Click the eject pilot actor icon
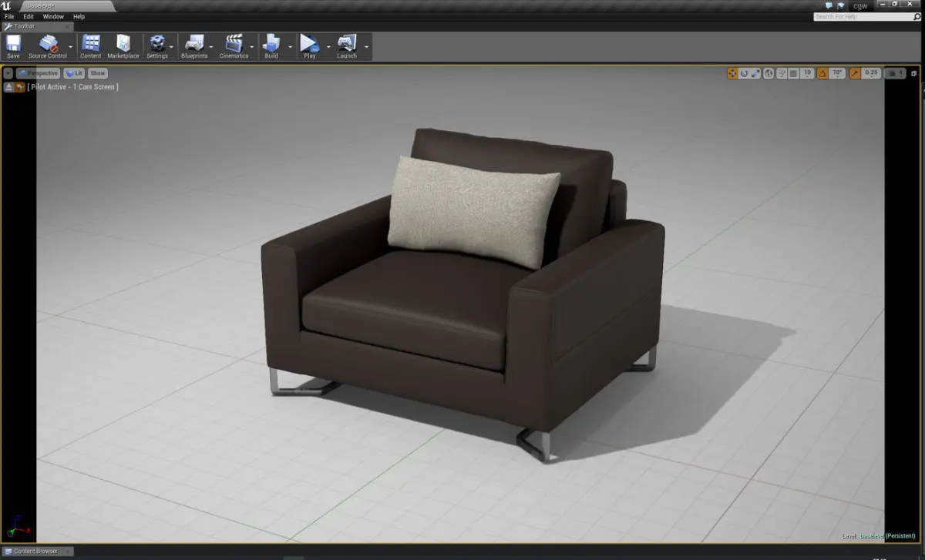Viewport: 925px width, 560px height. coord(8,87)
